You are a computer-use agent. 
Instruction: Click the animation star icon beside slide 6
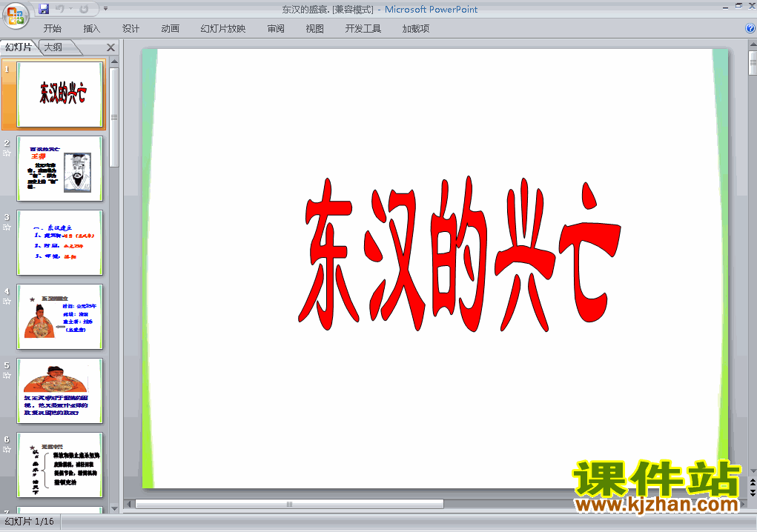[7, 450]
